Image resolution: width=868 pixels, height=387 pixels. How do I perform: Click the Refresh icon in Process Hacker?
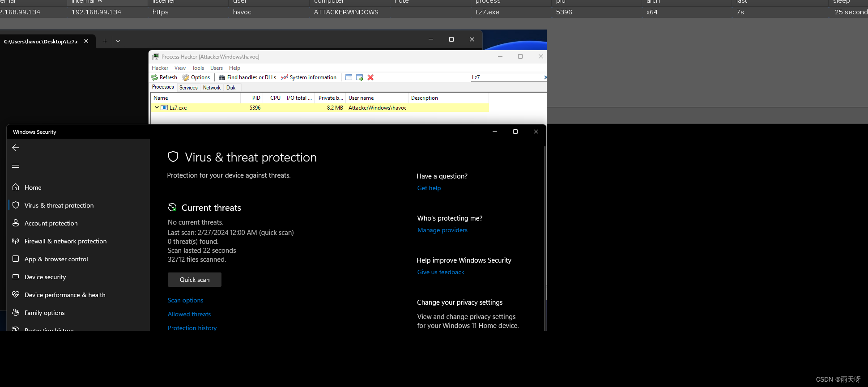(x=154, y=77)
